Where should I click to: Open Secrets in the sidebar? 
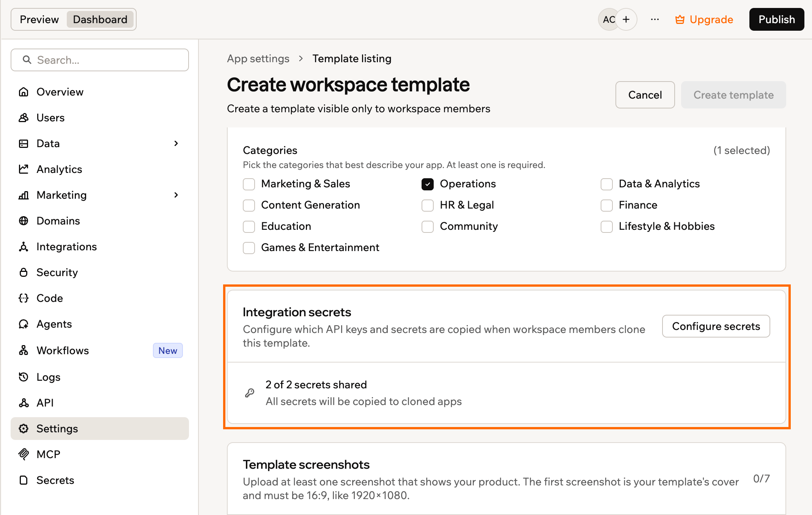[100, 480]
